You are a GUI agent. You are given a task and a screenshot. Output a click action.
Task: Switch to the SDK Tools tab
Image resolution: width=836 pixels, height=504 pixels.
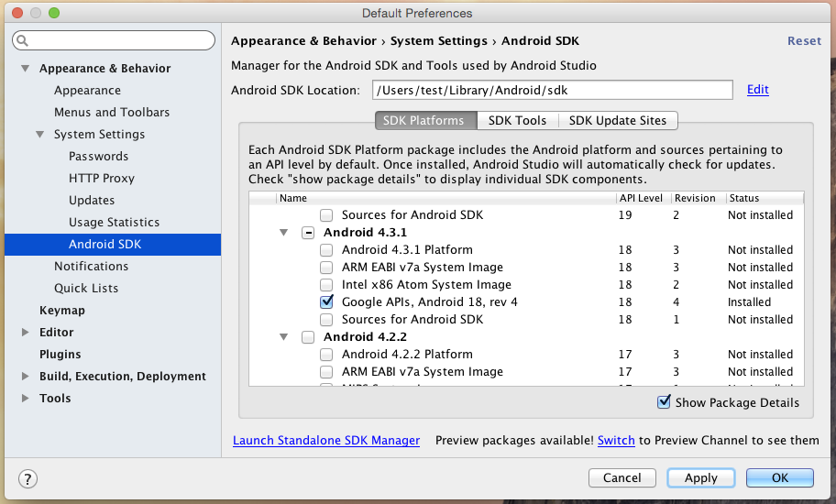(x=517, y=120)
